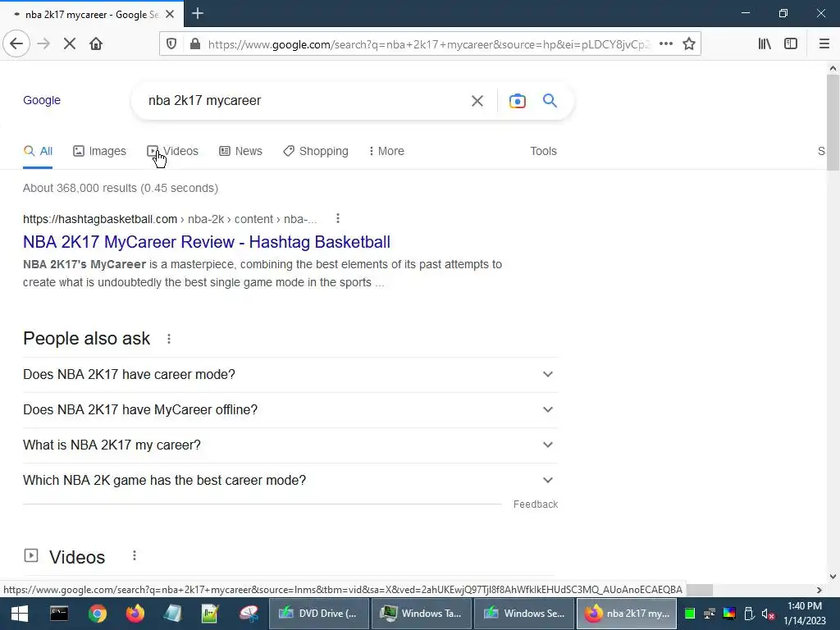Screen dimensions: 840x630
Task: Launch Chrome from taskbar
Action: tap(98, 614)
